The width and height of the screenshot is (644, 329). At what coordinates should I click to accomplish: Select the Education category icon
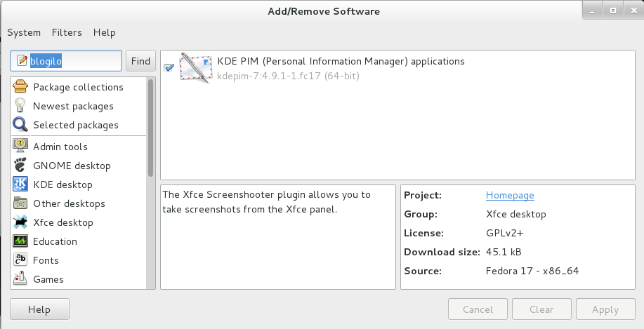click(x=20, y=241)
